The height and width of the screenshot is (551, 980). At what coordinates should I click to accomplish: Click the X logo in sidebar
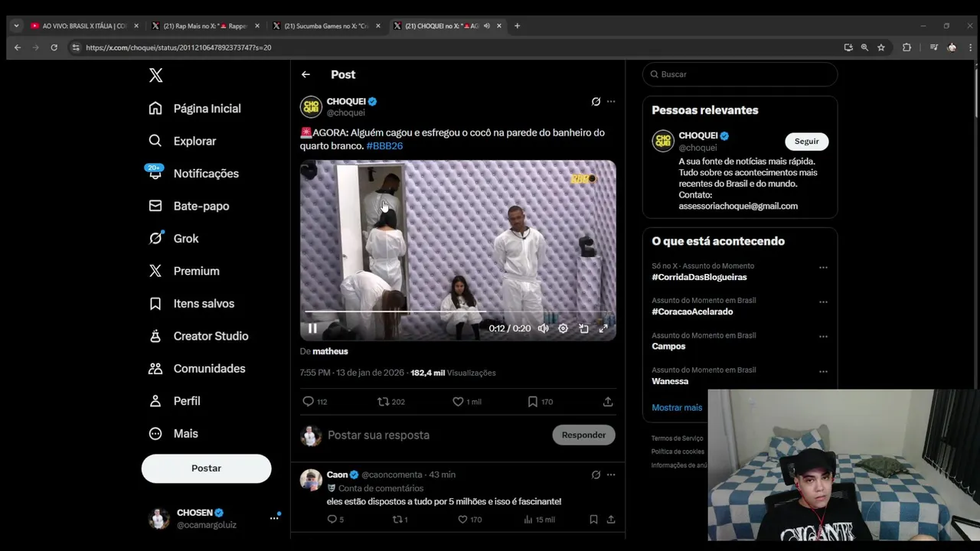(155, 75)
